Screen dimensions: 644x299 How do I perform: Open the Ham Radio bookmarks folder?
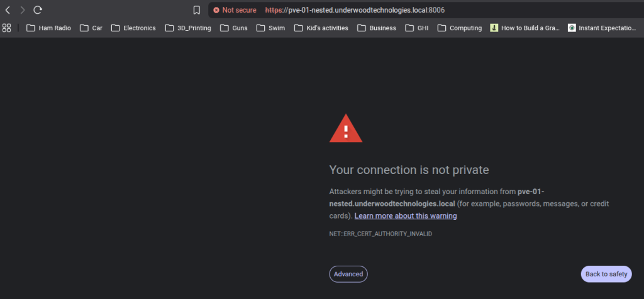point(48,28)
